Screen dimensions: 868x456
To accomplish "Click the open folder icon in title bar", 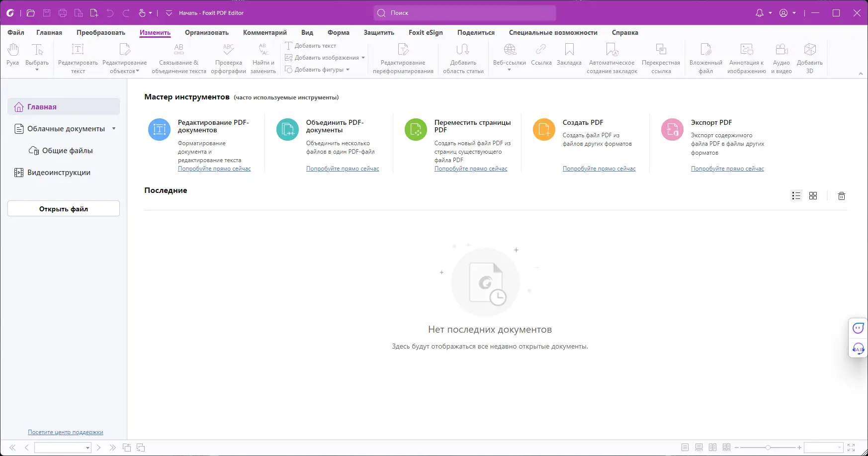I will tap(31, 13).
